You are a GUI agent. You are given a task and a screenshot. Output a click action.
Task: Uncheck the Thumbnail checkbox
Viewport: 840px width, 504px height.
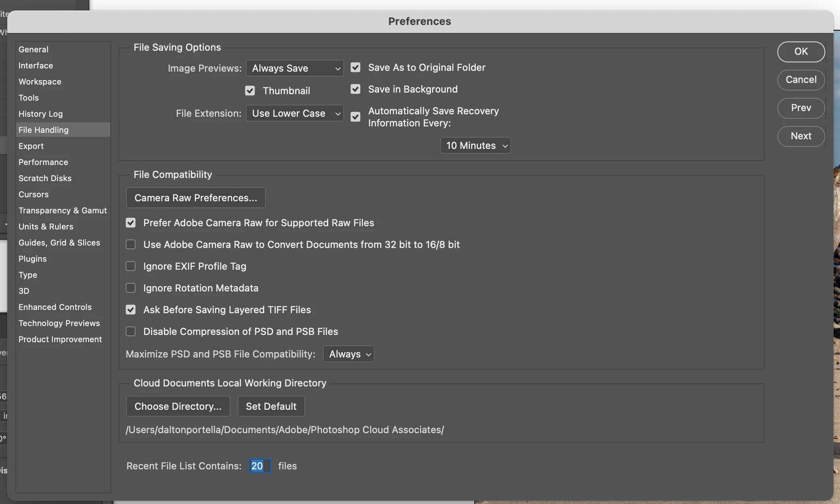tap(250, 91)
